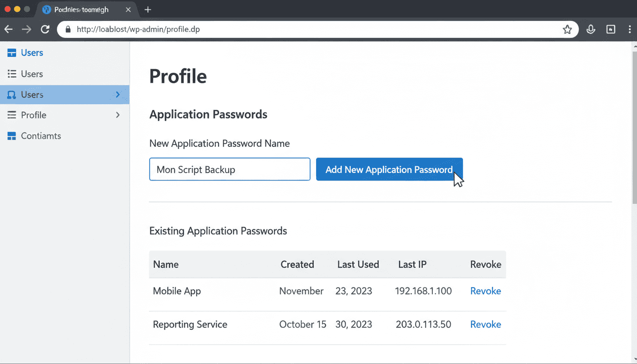Image resolution: width=637 pixels, height=364 pixels.
Task: Click the list icon beside second Users item
Action: (x=12, y=74)
